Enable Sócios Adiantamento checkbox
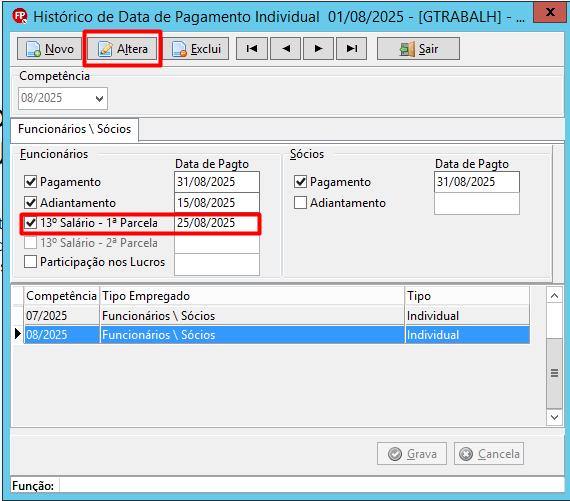This screenshot has height=501, width=570. click(300, 203)
